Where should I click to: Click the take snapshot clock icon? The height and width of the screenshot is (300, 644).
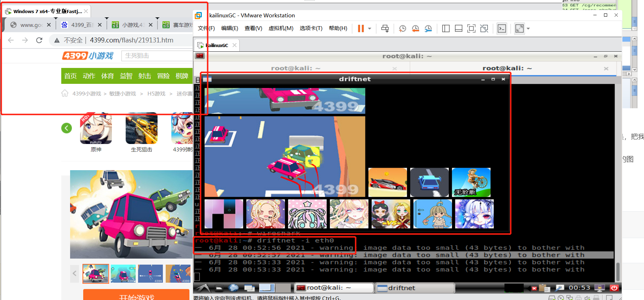pyautogui.click(x=403, y=29)
